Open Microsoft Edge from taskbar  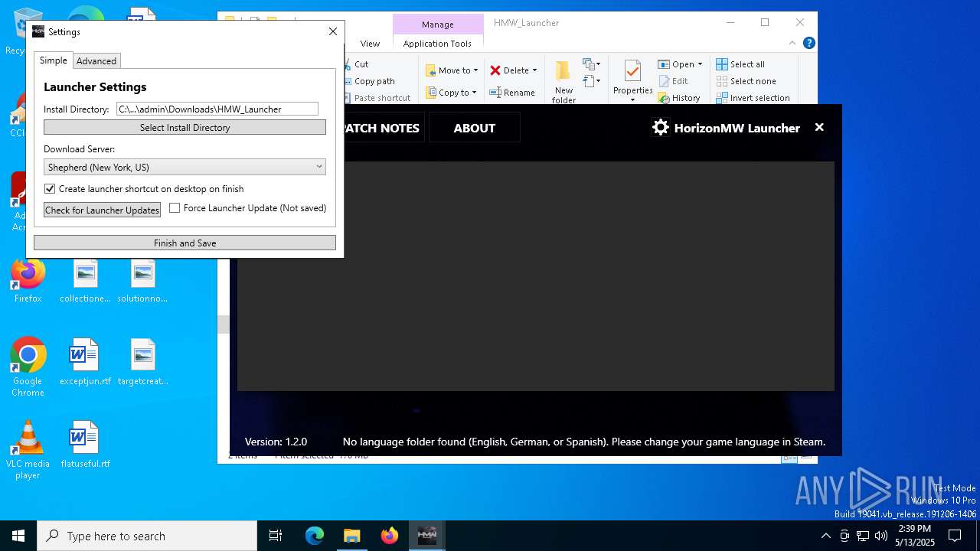click(315, 536)
